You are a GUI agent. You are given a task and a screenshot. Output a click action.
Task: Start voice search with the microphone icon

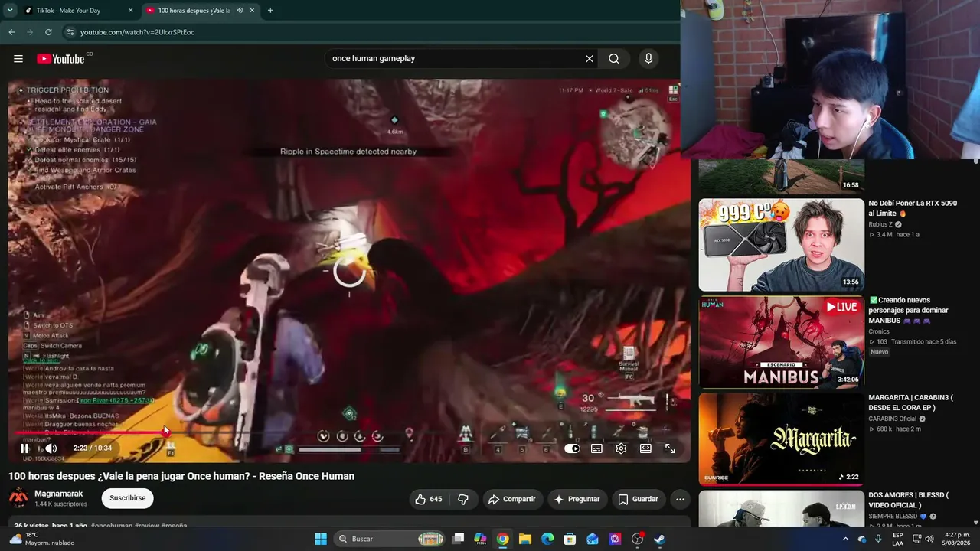(648, 59)
